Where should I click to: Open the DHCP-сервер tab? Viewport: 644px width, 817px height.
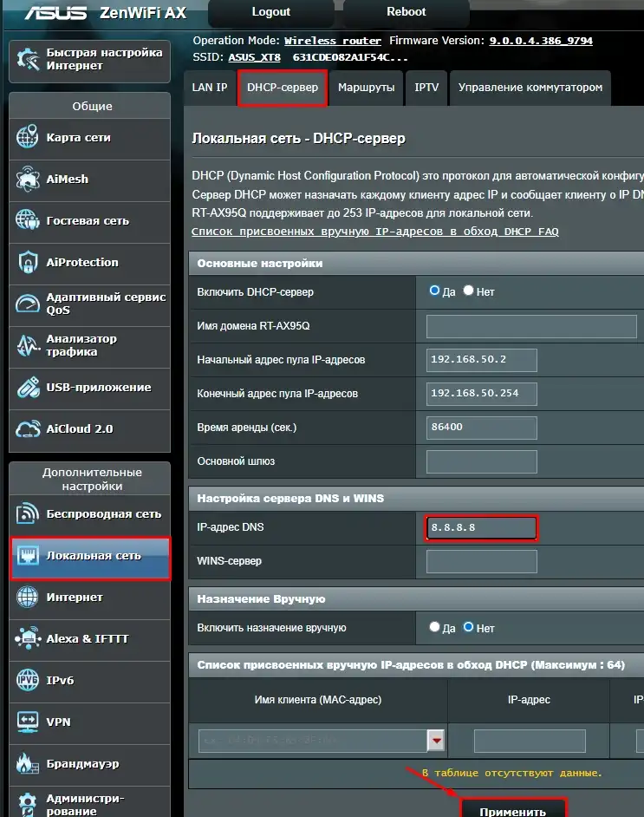coord(283,88)
